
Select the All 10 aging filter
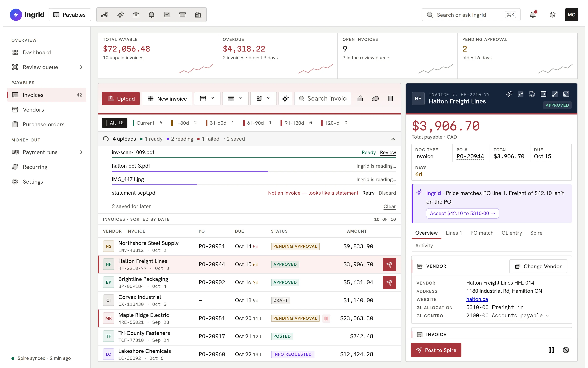point(115,123)
